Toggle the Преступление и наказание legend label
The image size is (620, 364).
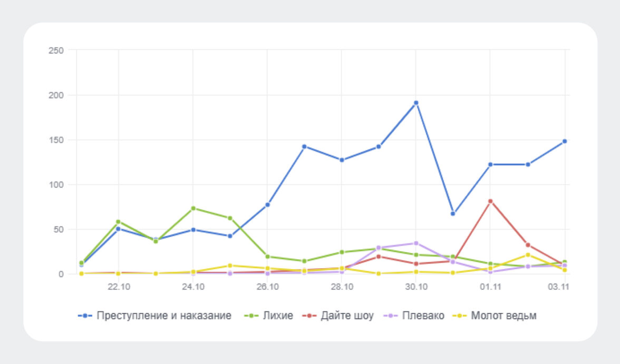[x=164, y=316]
